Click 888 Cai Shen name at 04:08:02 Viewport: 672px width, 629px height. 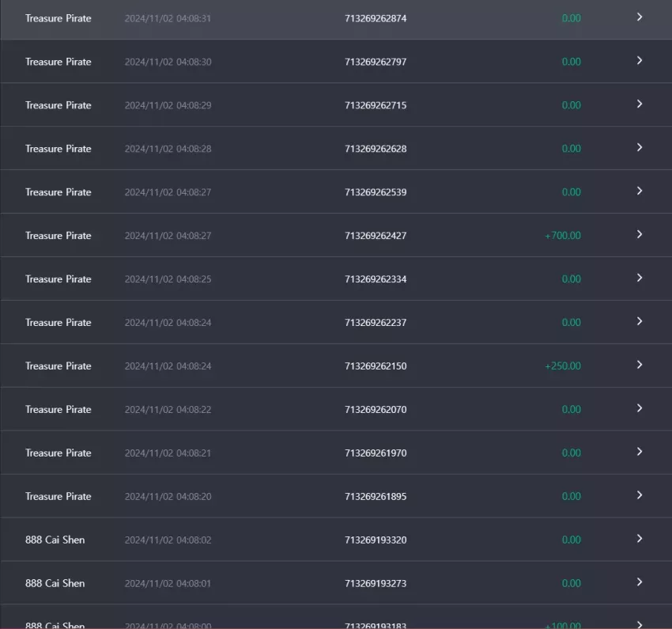55,540
